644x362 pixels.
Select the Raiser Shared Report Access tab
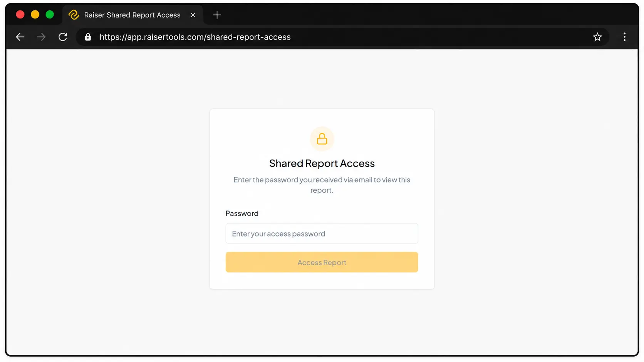pos(132,15)
